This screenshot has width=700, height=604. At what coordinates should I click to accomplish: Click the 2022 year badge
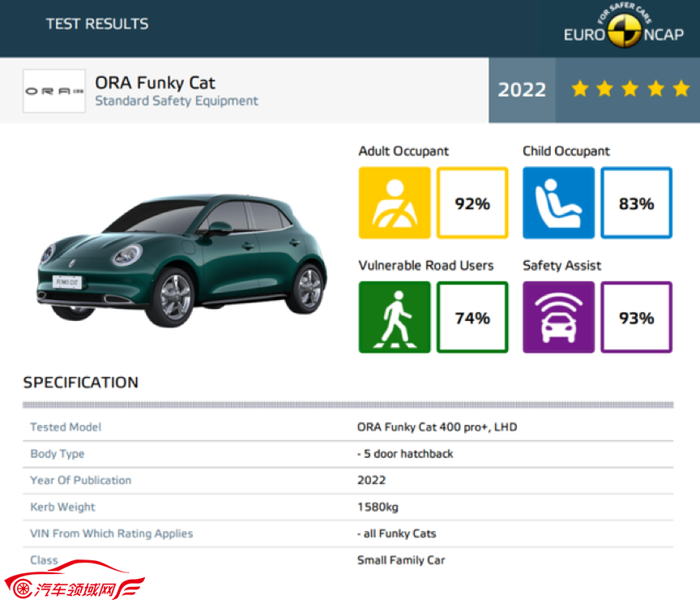pyautogui.click(x=522, y=90)
